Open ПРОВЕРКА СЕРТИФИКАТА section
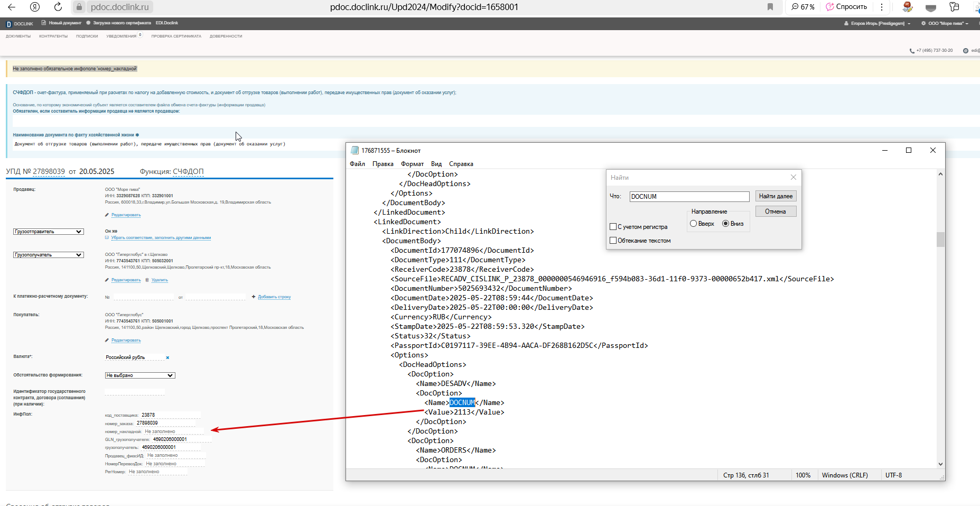 [x=176, y=36]
